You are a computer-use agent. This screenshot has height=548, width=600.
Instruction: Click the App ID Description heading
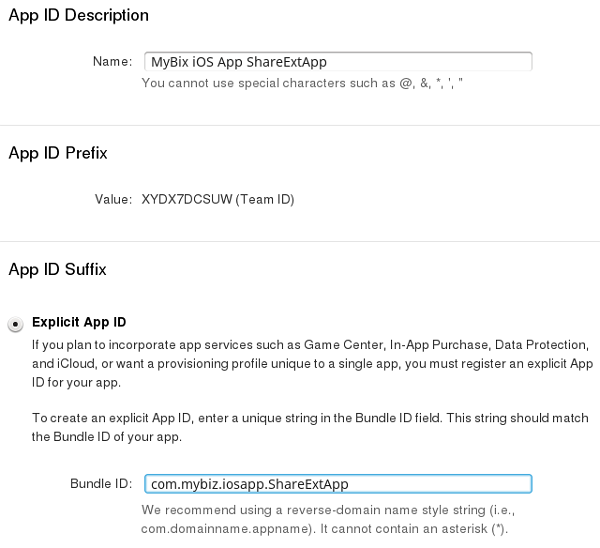coord(79,15)
